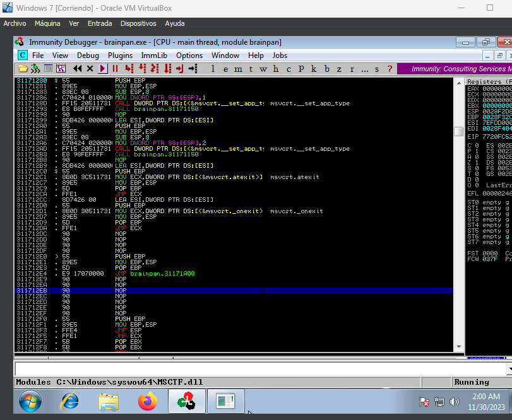Pause execution with the pause icon
Image resolution: width=512 pixels, height=420 pixels.
tap(115, 69)
